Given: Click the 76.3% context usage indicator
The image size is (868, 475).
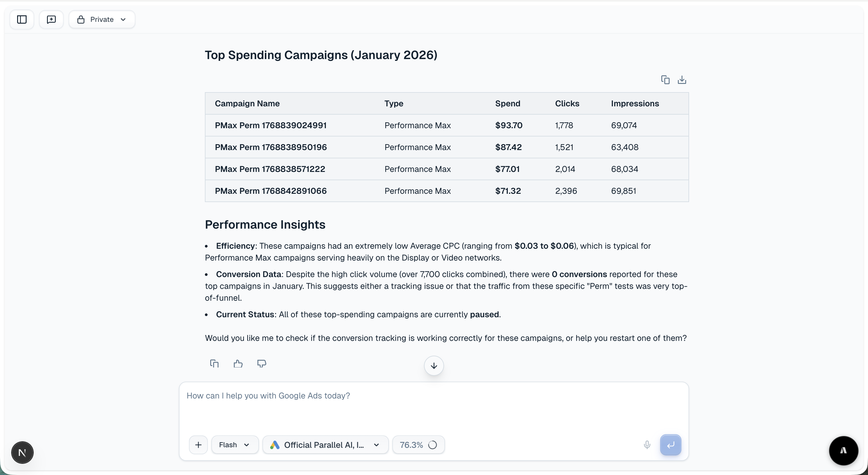Looking at the screenshot, I should click(418, 445).
